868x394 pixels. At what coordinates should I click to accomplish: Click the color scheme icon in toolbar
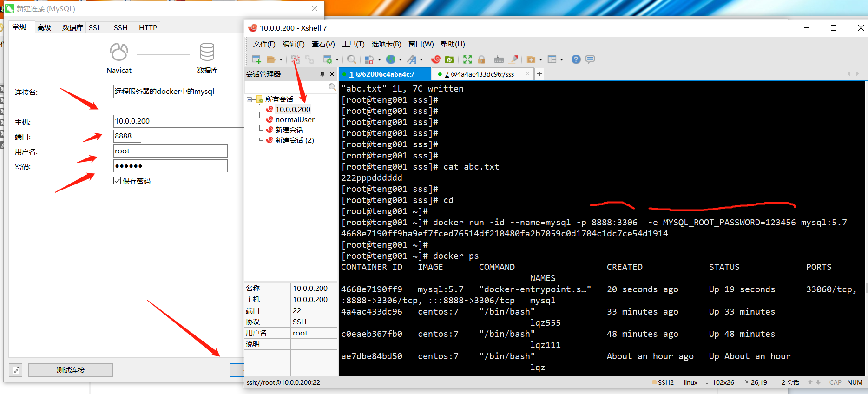(369, 59)
